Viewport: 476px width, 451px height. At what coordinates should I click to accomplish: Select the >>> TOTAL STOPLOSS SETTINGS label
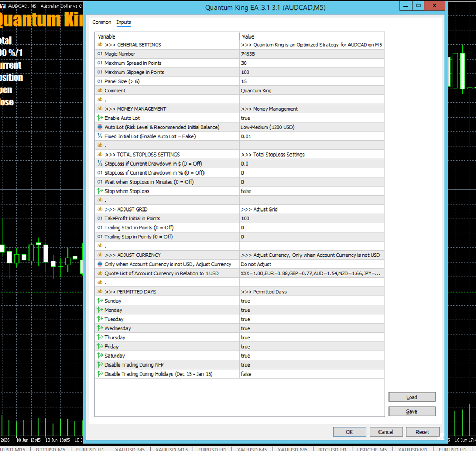(142, 154)
